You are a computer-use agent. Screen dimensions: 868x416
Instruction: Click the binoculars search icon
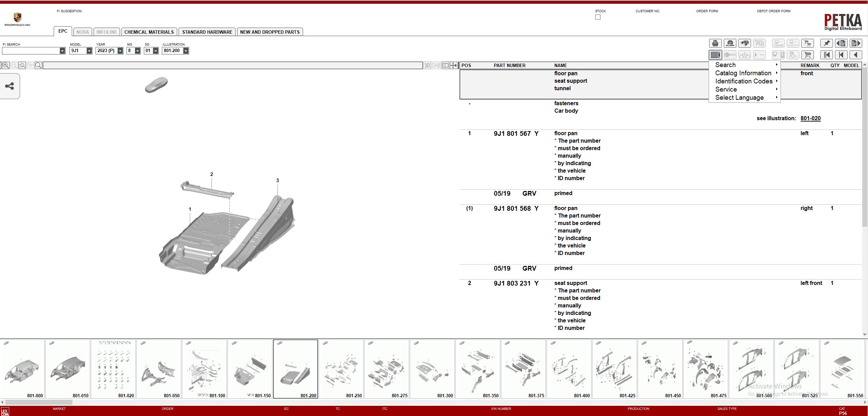pyautogui.click(x=744, y=43)
